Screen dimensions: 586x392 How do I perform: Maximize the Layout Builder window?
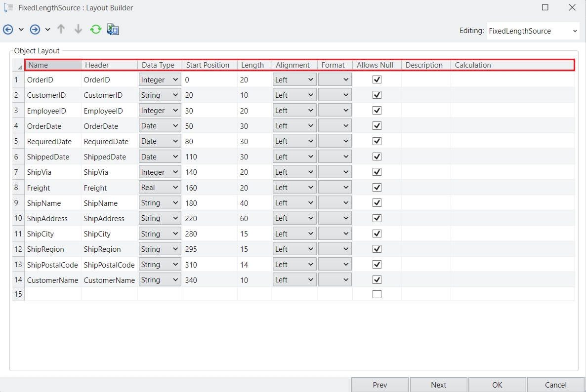(x=545, y=7)
